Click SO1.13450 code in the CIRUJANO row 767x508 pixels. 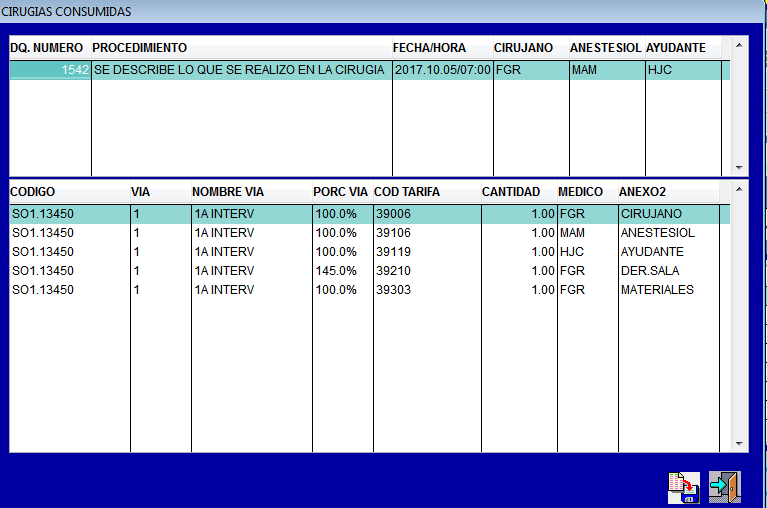(70, 214)
